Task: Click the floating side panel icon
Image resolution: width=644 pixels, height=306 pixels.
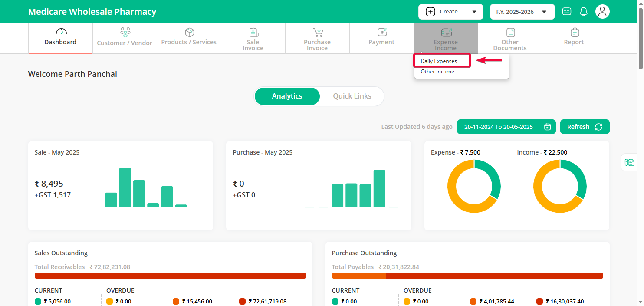Action: point(629,162)
